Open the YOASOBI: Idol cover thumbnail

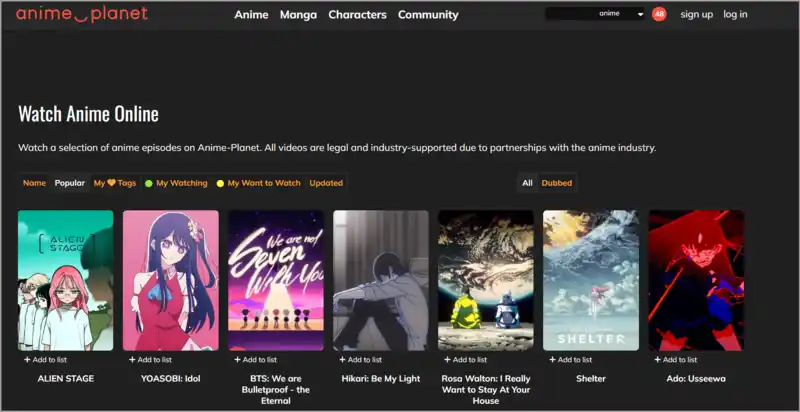click(170, 280)
